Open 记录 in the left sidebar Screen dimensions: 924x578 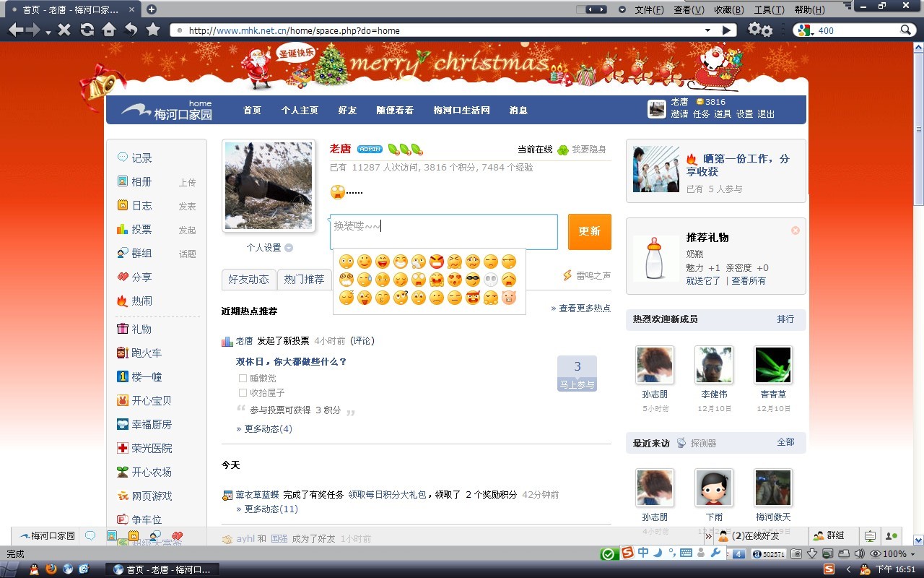pos(141,158)
